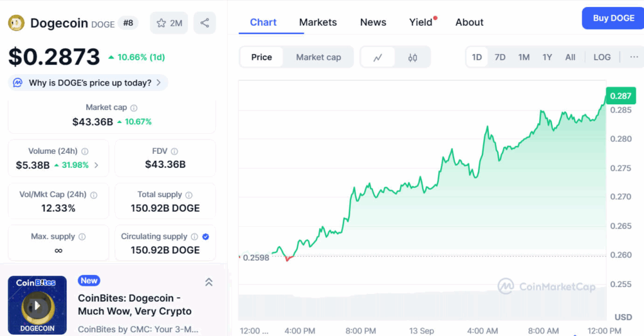644x336 pixels.
Task: Toggle chart to Market cap view
Action: pos(318,57)
